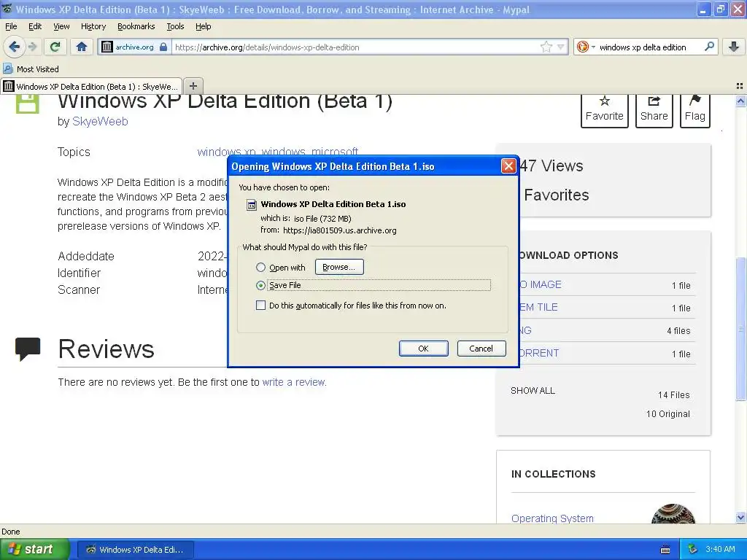747x560 pixels.
Task: Open the Operating System collection link
Action: 552,518
